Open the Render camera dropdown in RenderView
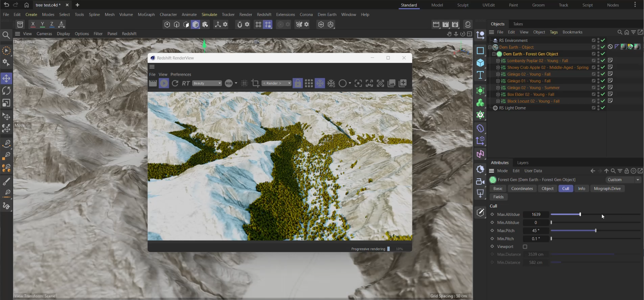644x300 pixels. (x=277, y=83)
